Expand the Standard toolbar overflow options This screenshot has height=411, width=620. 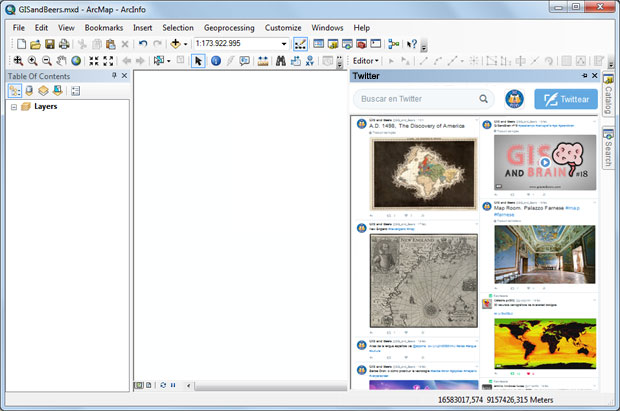click(424, 46)
